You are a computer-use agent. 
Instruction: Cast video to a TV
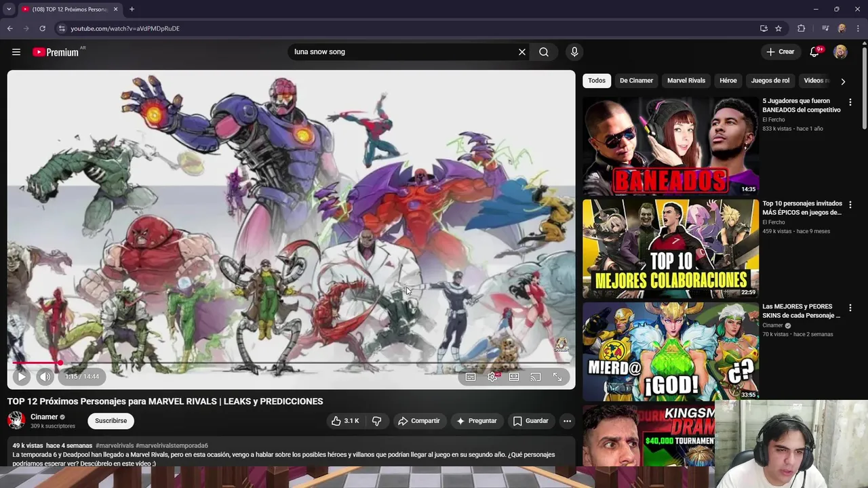(536, 377)
